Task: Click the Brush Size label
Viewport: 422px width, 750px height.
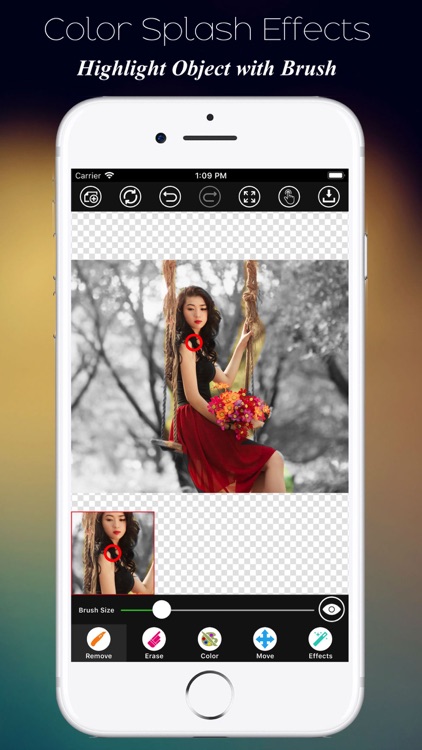Action: 97,610
